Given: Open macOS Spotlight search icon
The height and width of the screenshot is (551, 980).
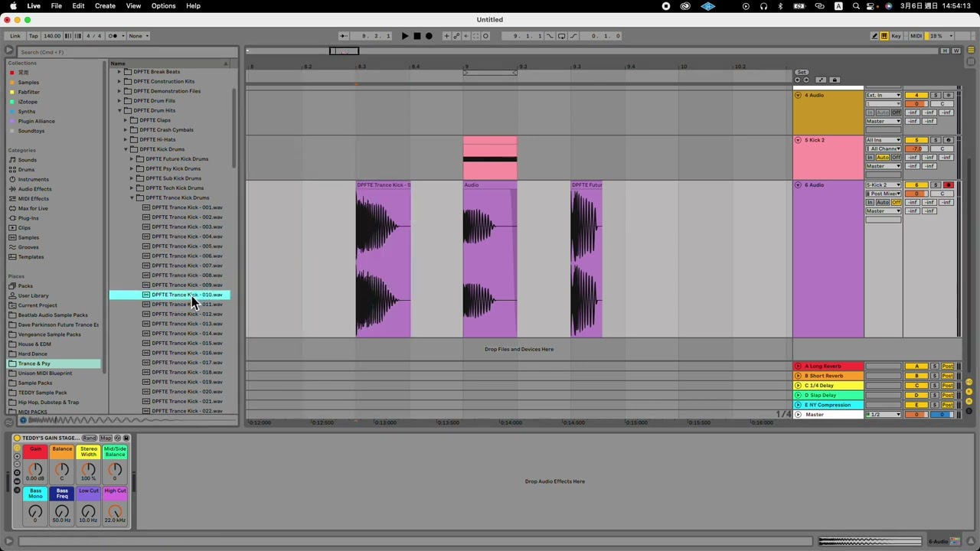Looking at the screenshot, I should [x=856, y=6].
